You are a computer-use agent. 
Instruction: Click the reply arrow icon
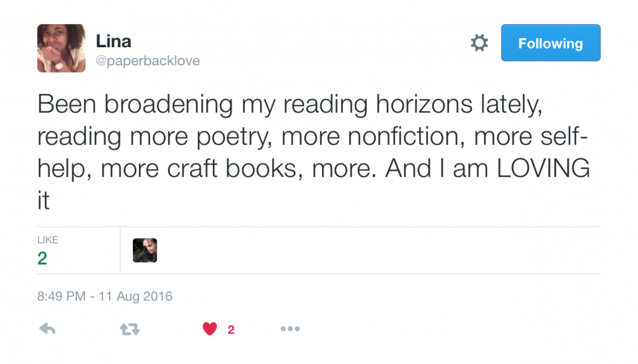point(47,329)
